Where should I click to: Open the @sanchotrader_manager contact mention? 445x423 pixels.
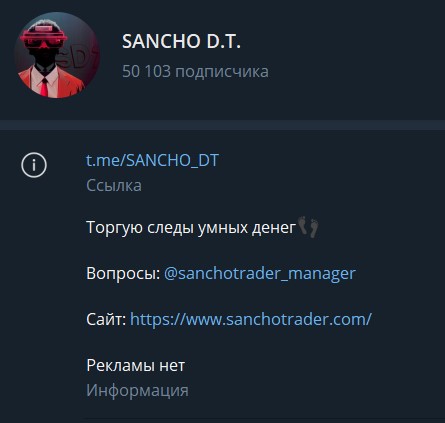click(260, 273)
